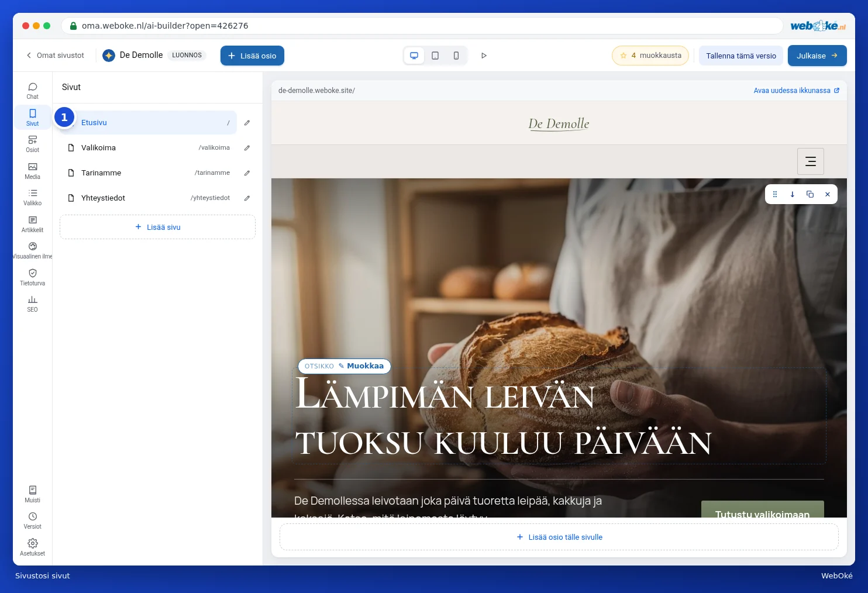
Task: Open the Osiot sections panel
Action: tap(33, 144)
